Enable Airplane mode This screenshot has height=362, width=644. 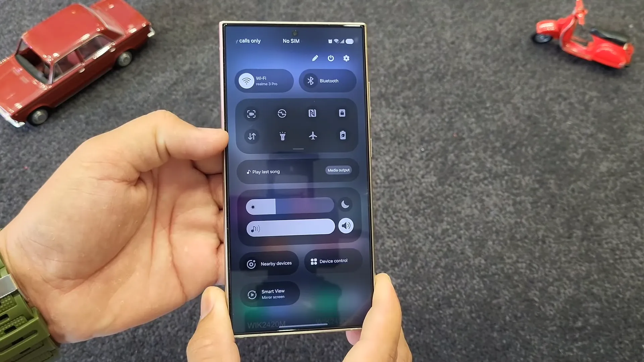312,136
